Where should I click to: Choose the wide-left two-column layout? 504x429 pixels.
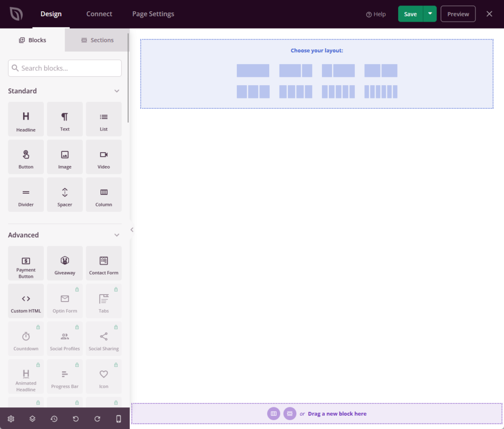coord(296,70)
